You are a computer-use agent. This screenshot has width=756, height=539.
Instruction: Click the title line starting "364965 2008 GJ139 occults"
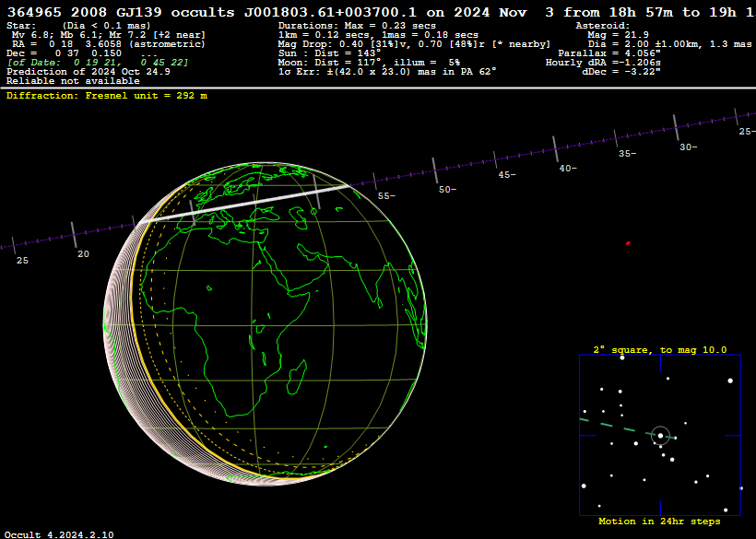click(382, 12)
